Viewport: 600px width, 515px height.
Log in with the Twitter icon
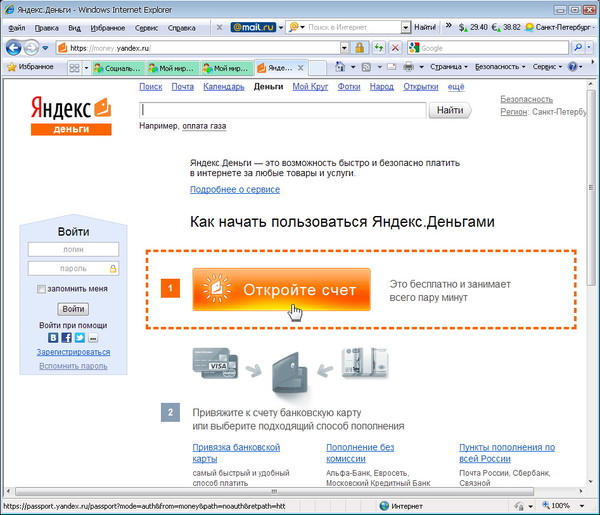tap(80, 337)
